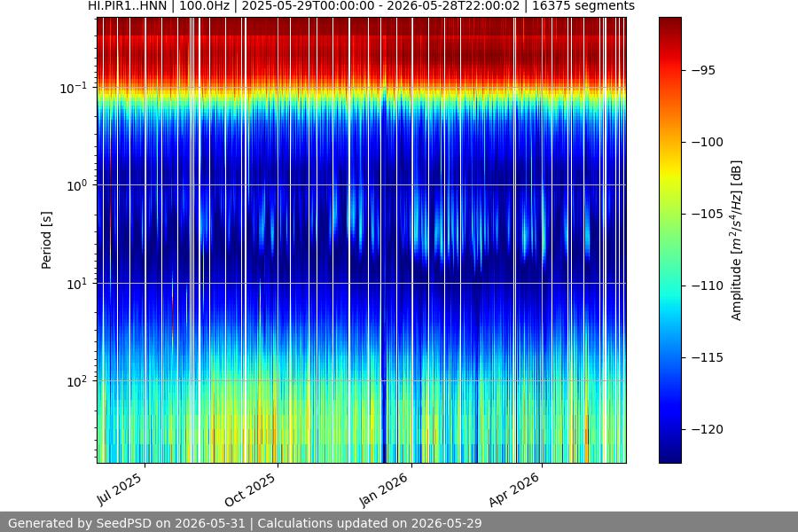Image resolution: width=798 pixels, height=532 pixels.
Task: Click the -95 value on the colorbar
Action: pos(703,70)
